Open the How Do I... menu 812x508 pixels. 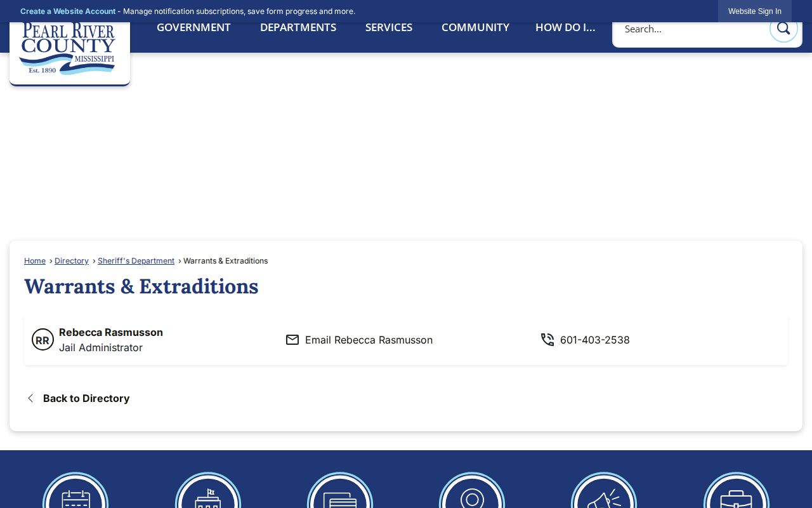(565, 27)
